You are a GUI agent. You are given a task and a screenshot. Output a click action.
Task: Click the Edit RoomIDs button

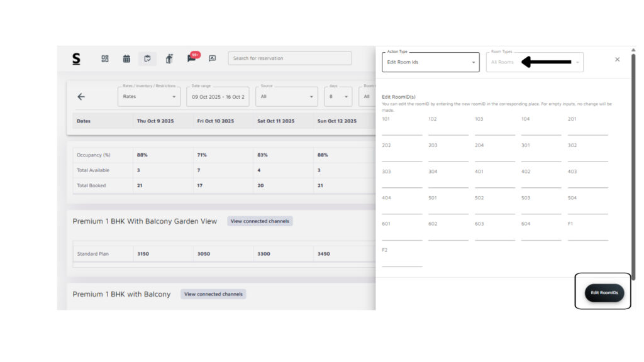pos(604,293)
